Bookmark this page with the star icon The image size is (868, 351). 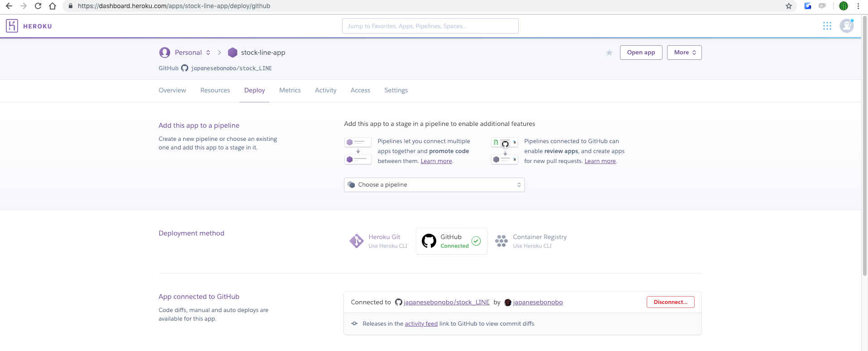(x=789, y=6)
